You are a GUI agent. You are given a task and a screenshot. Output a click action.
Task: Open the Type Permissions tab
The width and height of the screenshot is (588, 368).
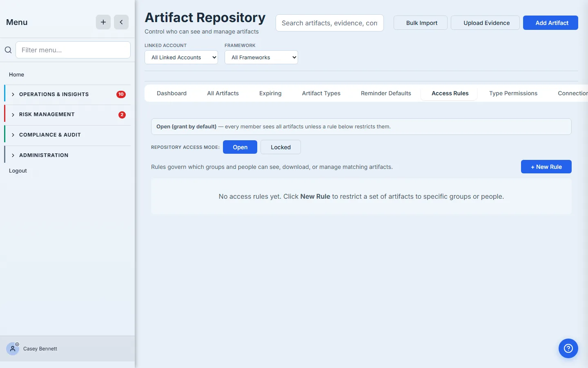(513, 93)
